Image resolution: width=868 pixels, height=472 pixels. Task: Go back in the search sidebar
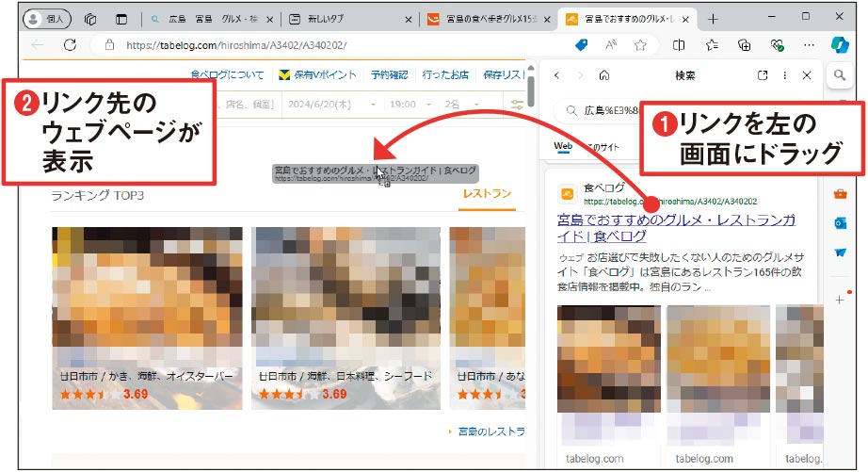coord(557,75)
